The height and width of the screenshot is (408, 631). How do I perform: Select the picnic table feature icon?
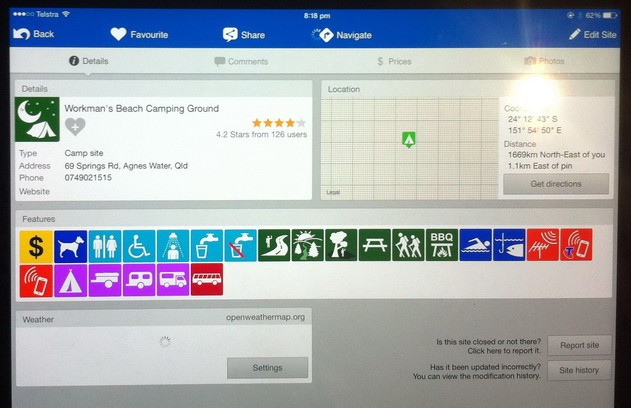pos(375,245)
